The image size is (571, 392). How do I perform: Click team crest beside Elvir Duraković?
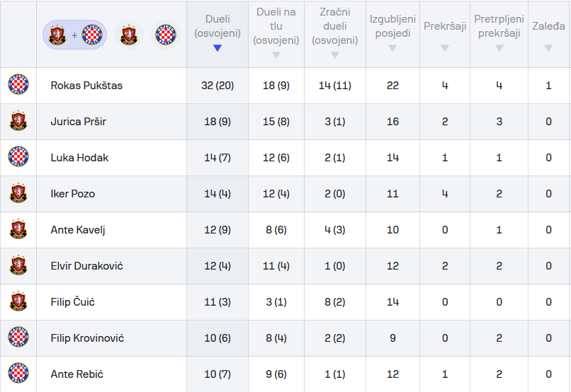18,266
